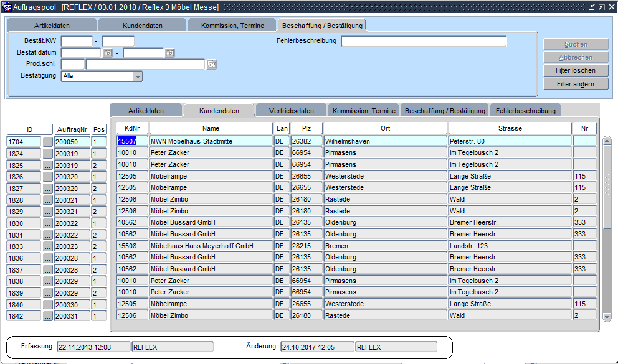
Task: Click the ellipsis button for ID 1842
Action: [x=48, y=316]
